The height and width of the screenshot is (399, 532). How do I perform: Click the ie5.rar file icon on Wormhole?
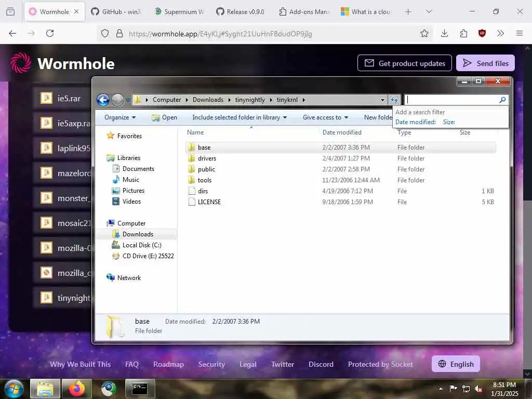(x=46, y=98)
